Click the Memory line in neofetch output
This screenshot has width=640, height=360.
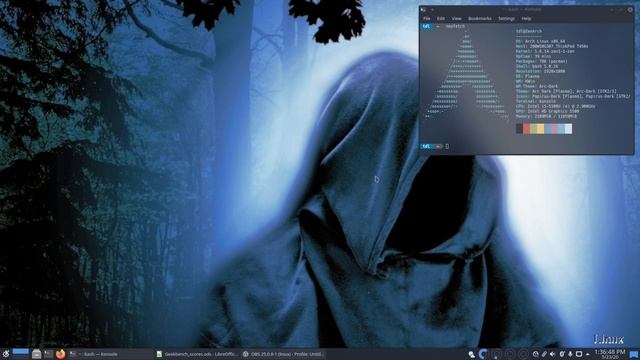coord(546,116)
